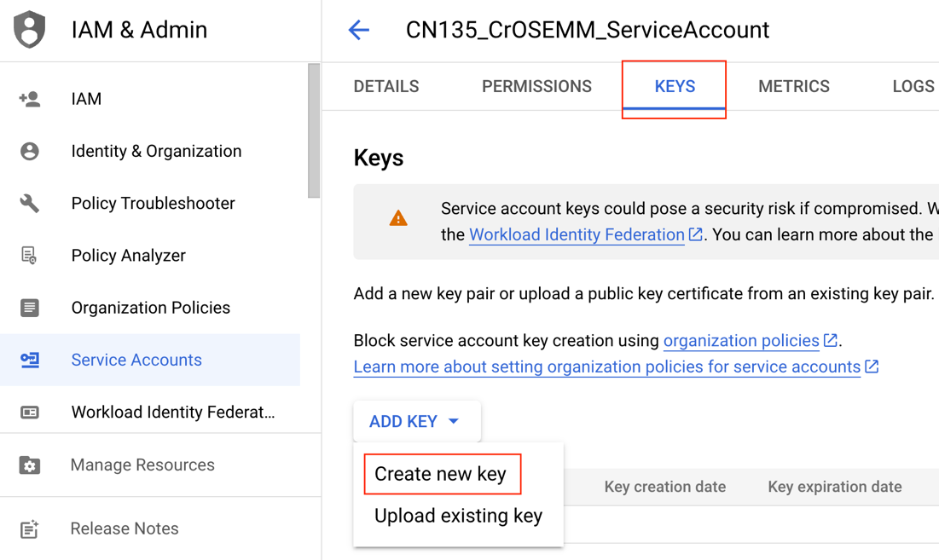Click the Release Notes icon
Image resolution: width=939 pixels, height=560 pixels.
pos(30,528)
